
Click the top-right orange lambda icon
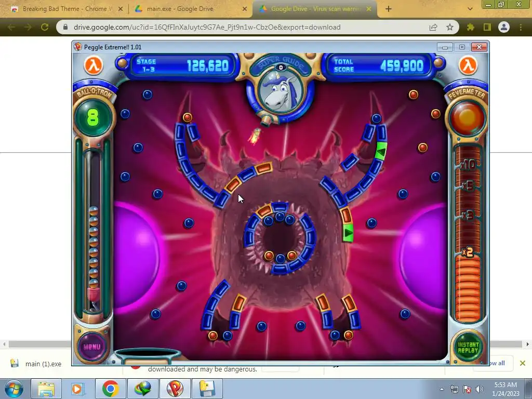click(468, 65)
